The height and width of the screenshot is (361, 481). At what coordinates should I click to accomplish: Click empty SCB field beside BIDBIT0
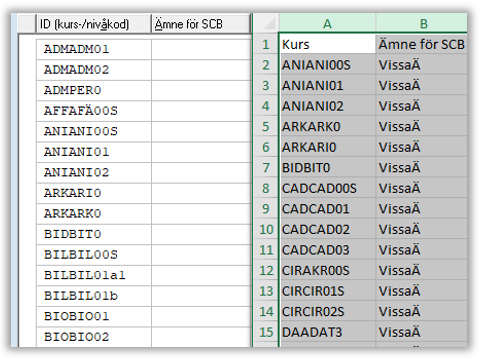[201, 234]
